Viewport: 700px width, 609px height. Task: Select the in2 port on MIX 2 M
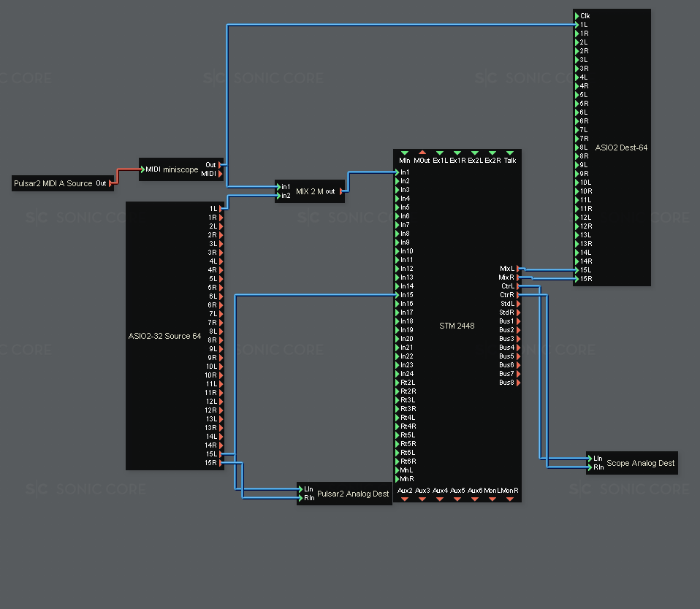point(278,196)
